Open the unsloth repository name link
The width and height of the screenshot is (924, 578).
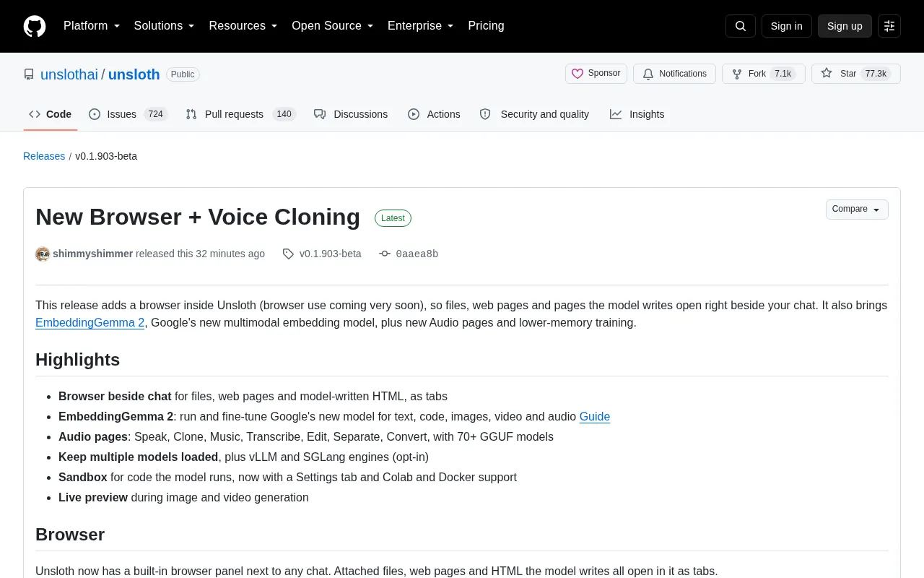(x=134, y=74)
